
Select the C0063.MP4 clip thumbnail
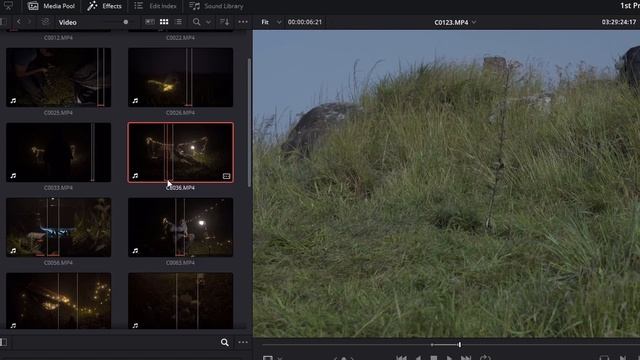point(180,227)
